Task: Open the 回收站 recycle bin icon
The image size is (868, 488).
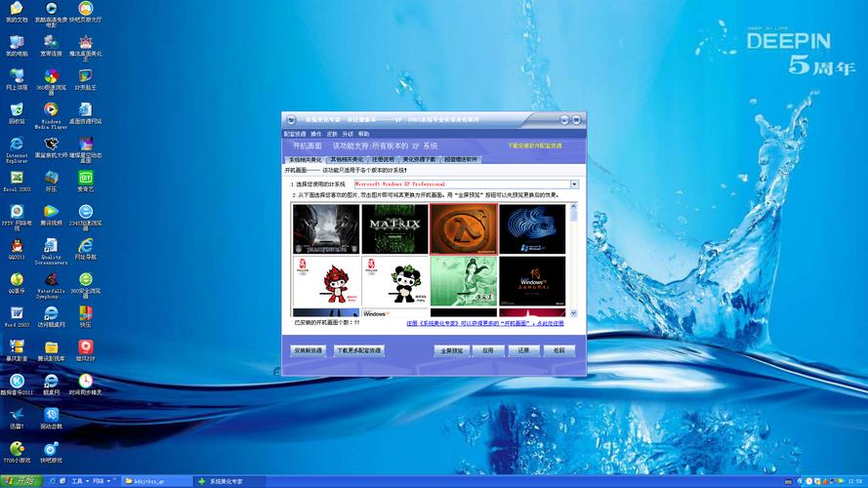Action: [17, 113]
